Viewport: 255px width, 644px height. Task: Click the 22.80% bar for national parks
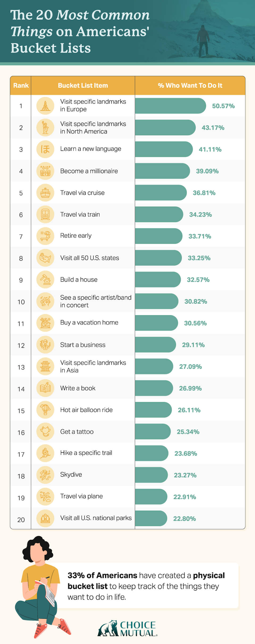pyautogui.click(x=151, y=518)
